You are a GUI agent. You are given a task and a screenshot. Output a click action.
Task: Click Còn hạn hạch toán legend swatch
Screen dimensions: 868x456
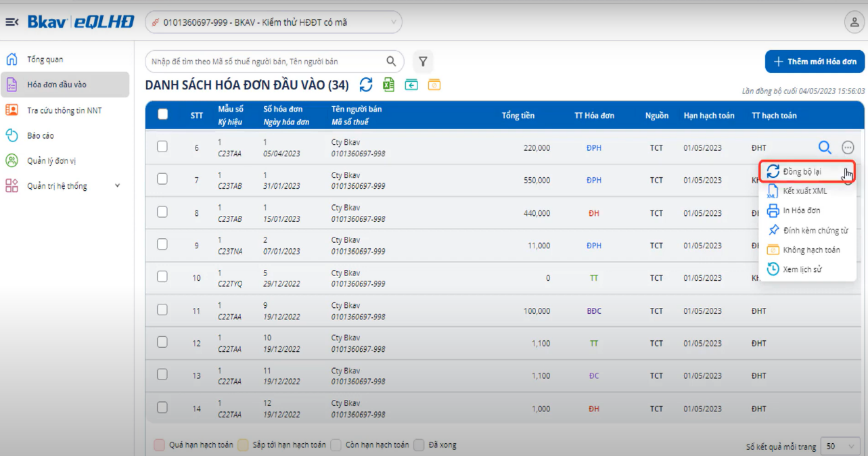tap(336, 445)
